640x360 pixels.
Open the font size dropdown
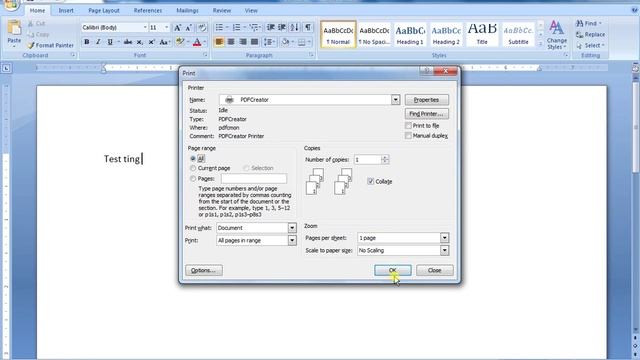[x=167, y=27]
